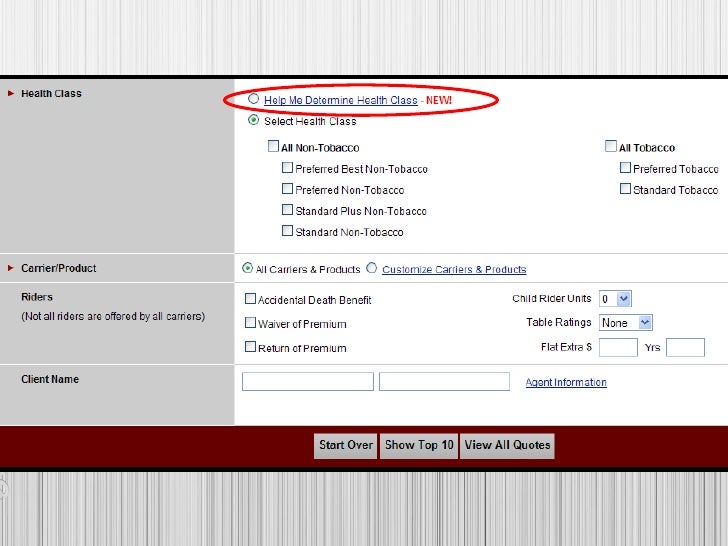Check Standard Plus Non-Tobacco
This screenshot has width=728, height=546.
(x=287, y=210)
